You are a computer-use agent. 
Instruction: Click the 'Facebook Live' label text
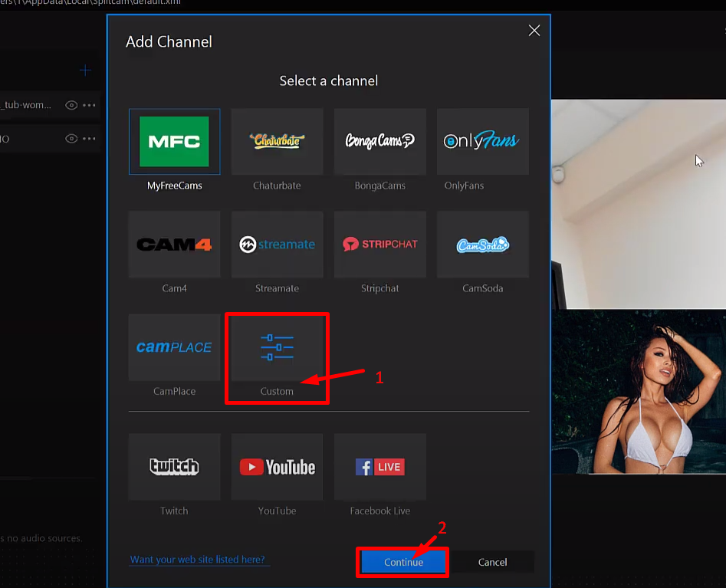click(x=379, y=511)
